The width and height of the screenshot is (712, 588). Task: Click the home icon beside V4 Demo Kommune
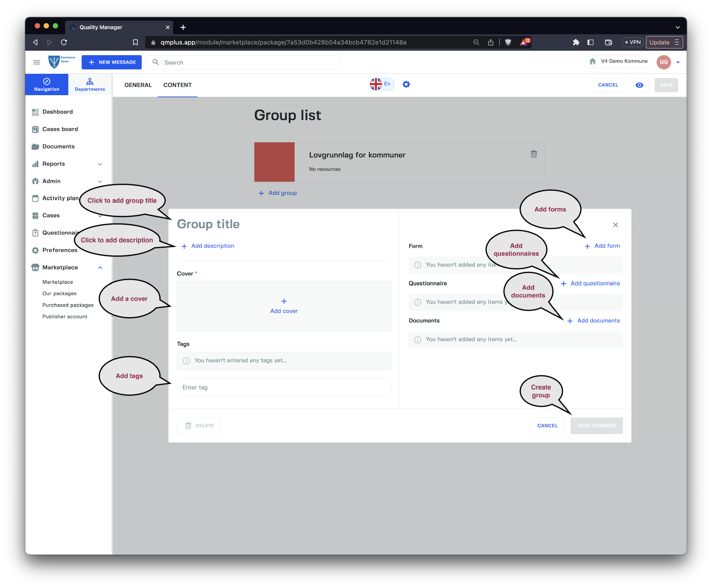[x=592, y=61]
